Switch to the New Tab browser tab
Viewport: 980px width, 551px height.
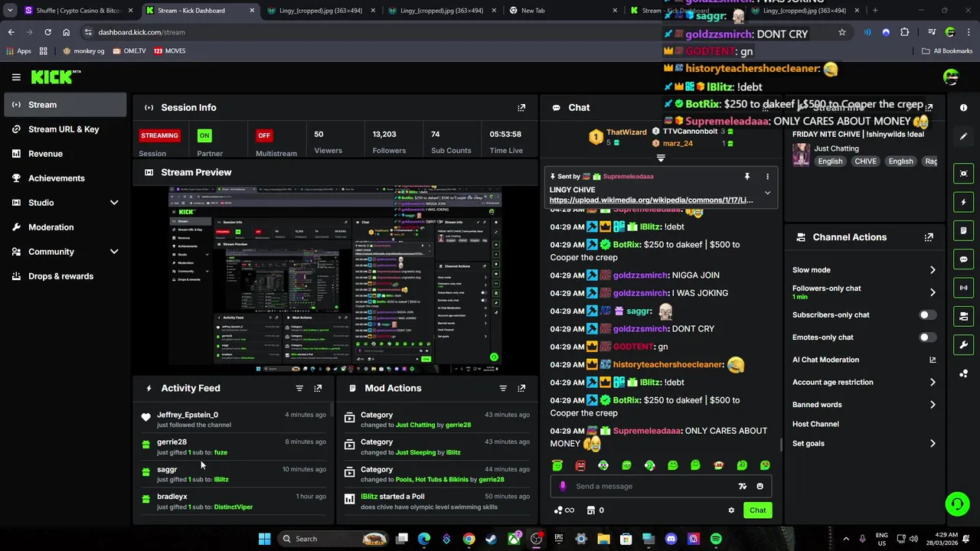pos(563,11)
